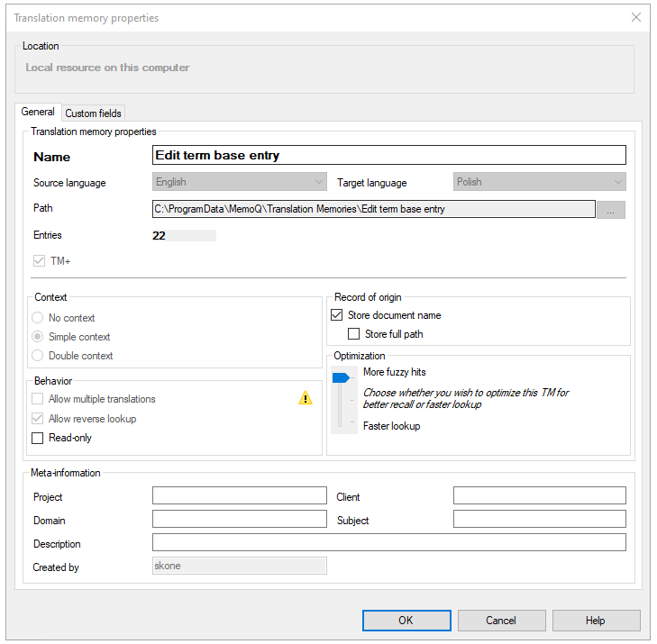Enable Store full path checkbox
This screenshot has width=657, height=644.
(x=354, y=334)
